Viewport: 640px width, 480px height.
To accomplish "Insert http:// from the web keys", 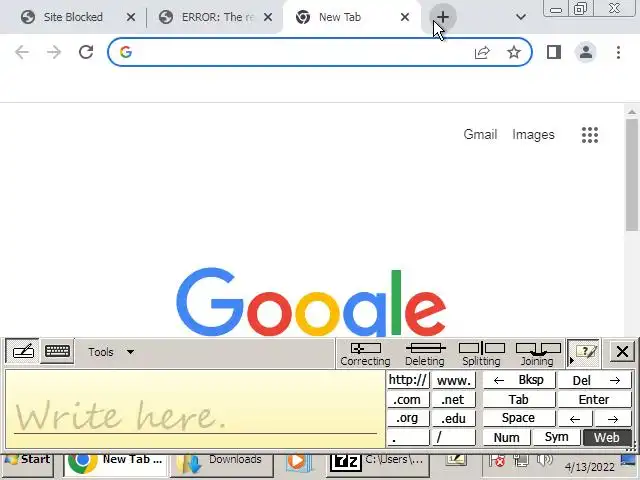I will pyautogui.click(x=408, y=380).
